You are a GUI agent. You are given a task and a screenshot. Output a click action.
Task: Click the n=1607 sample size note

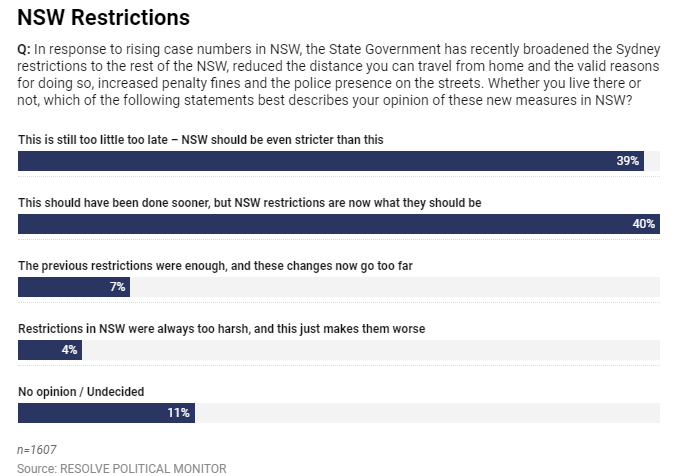pos(37,450)
